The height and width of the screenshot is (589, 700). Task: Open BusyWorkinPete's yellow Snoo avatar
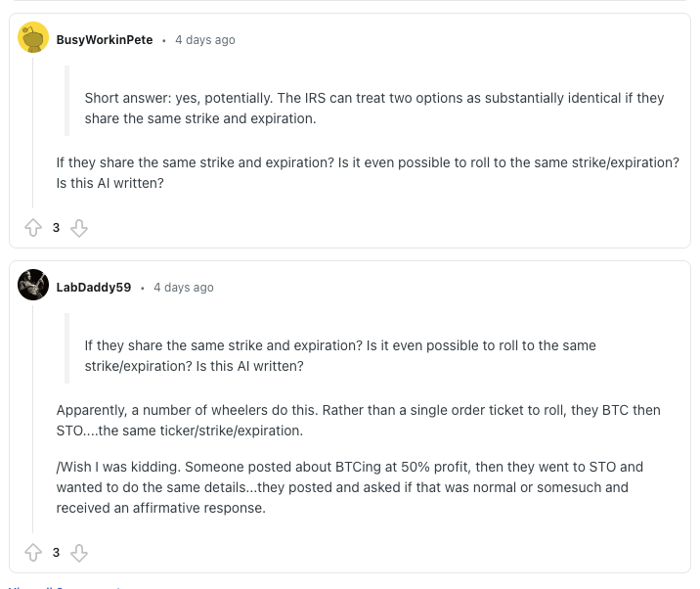pyautogui.click(x=33, y=37)
